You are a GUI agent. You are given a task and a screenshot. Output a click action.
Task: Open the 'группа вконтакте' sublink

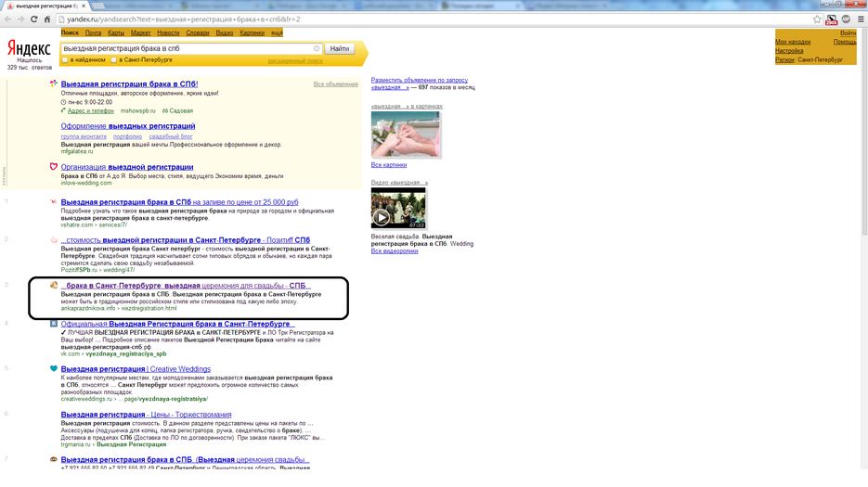click(84, 136)
